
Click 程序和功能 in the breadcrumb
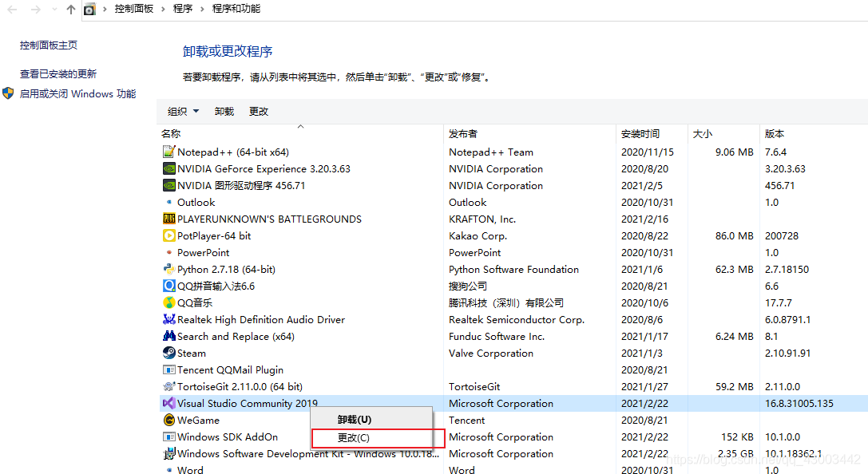(236, 9)
